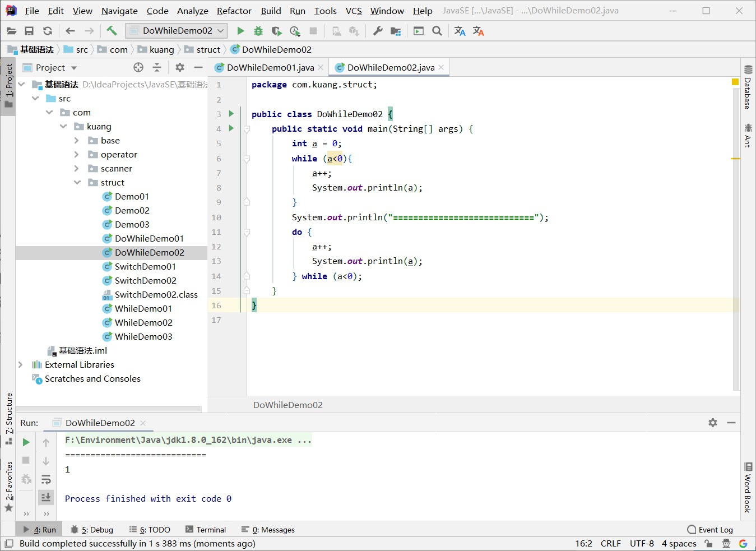Collapse the struct package folder

77,183
